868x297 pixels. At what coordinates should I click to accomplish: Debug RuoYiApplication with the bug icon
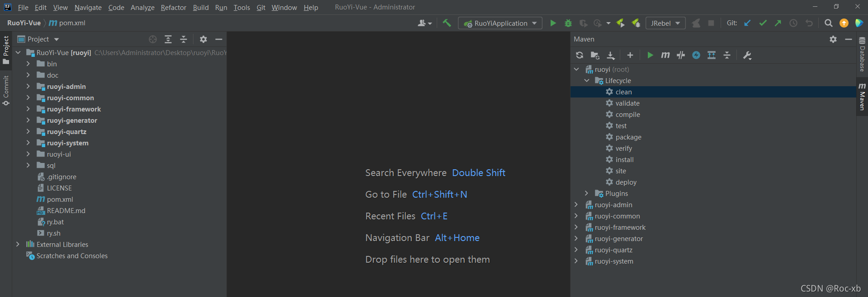coord(568,23)
